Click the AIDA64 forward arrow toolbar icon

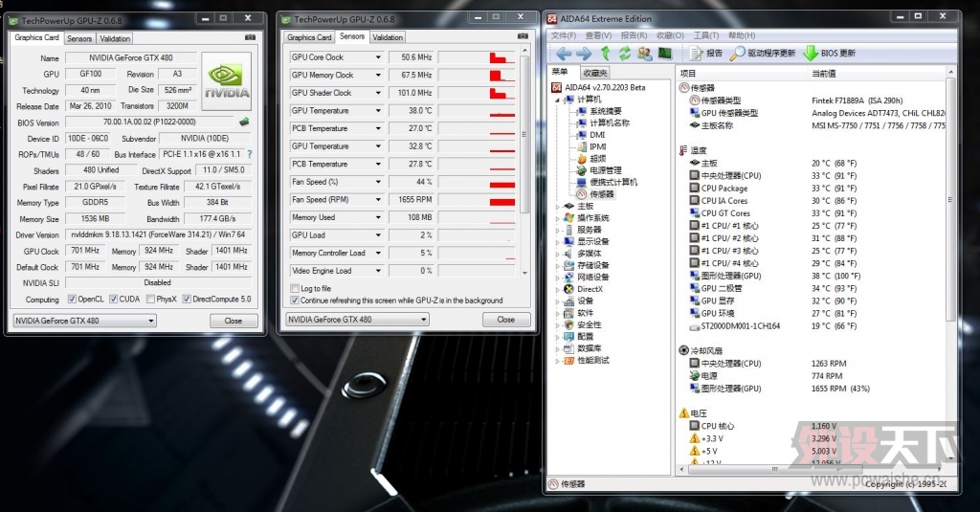[x=584, y=54]
